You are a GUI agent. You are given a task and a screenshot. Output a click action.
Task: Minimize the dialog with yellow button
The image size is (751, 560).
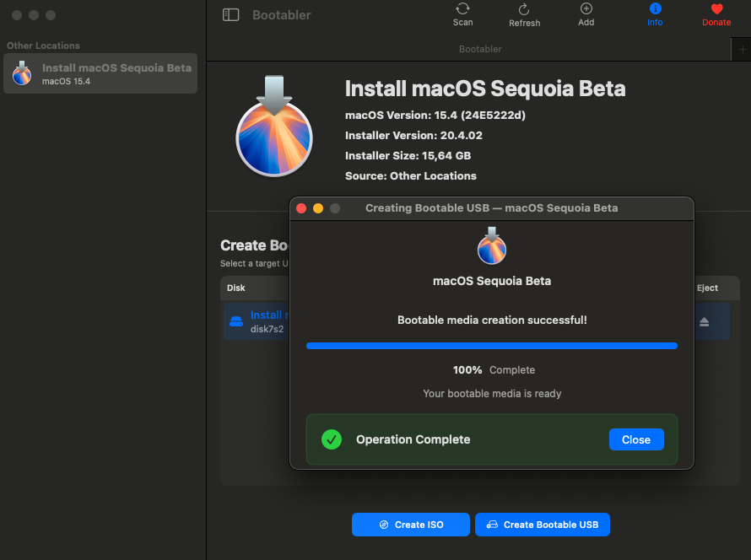tap(318, 208)
